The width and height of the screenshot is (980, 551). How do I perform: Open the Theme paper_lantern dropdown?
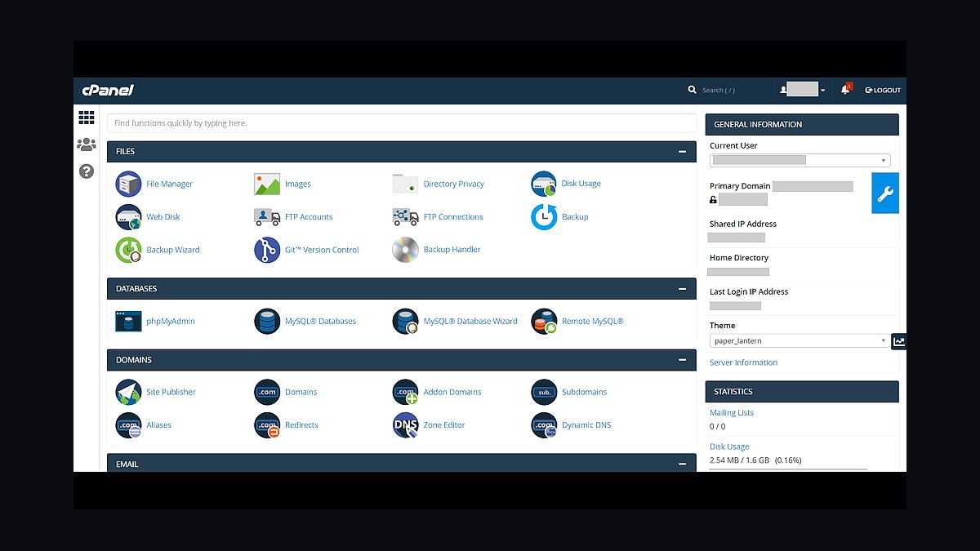pos(800,341)
